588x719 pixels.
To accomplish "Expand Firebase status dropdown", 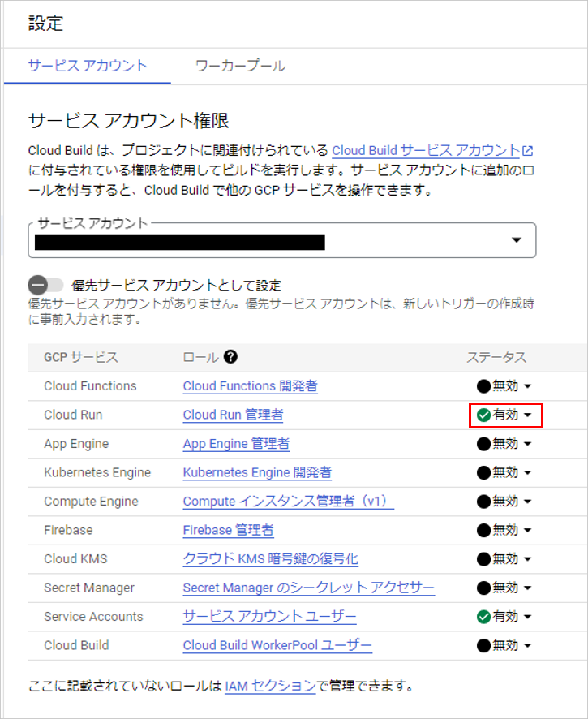I will 504,530.
